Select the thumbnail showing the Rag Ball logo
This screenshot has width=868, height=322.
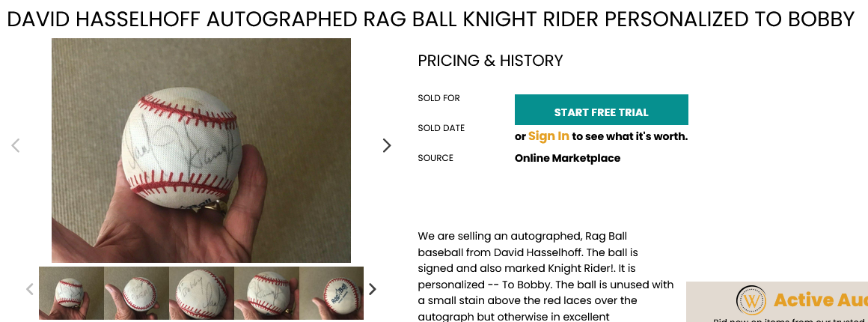331,294
